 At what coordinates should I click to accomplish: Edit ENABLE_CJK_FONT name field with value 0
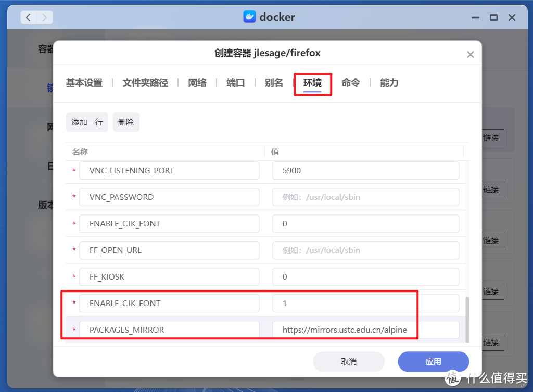tap(169, 224)
